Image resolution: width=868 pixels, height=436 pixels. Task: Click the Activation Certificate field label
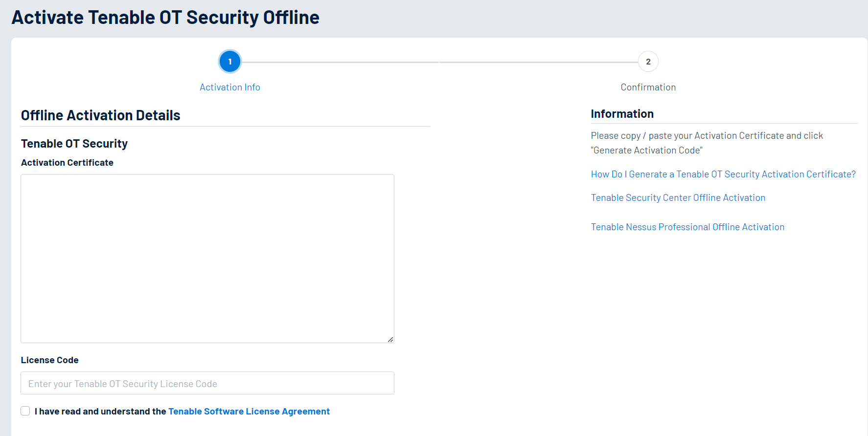click(67, 163)
